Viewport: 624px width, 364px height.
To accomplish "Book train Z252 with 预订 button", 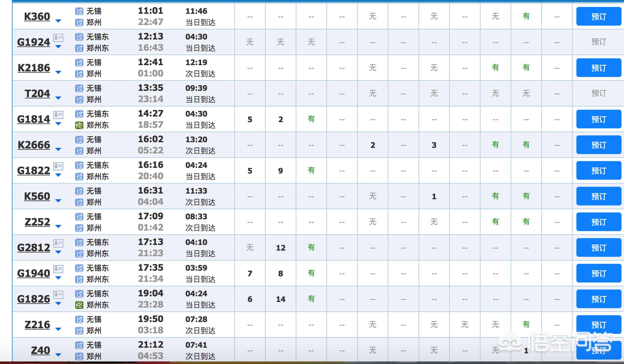I will 599,222.
